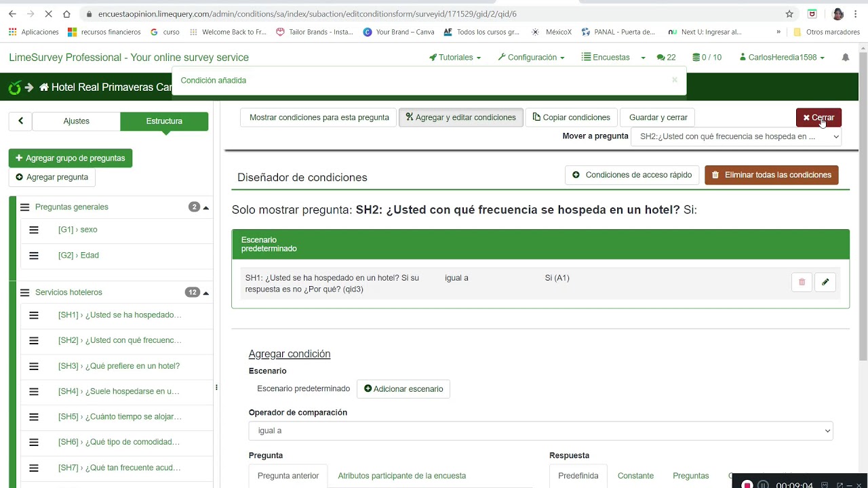The height and width of the screenshot is (488, 868).
Task: Click Agregar y editar condiciones
Action: tap(460, 117)
